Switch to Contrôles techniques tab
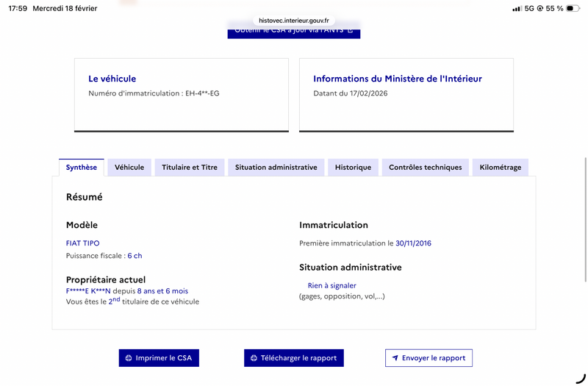 tap(426, 168)
